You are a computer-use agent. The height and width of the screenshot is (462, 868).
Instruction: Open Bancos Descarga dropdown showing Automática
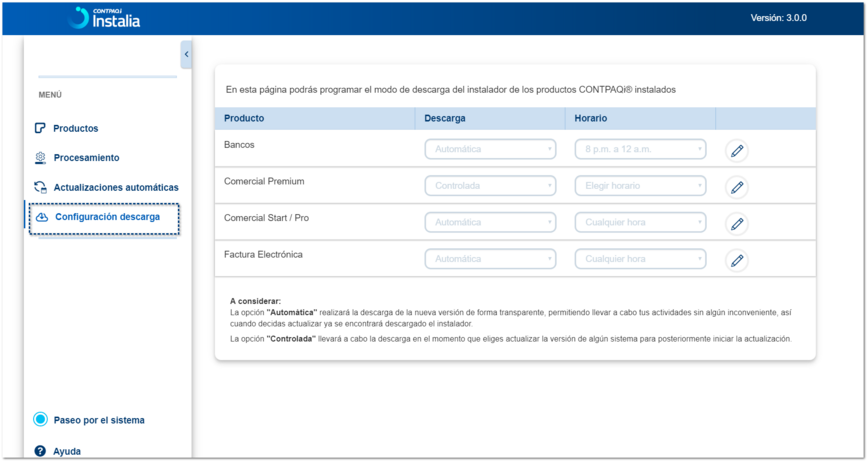(490, 149)
